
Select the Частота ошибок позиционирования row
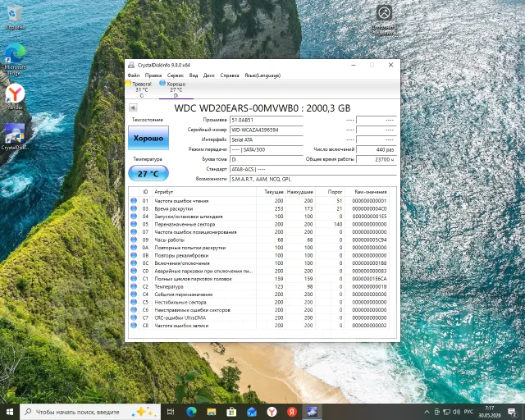click(259, 232)
